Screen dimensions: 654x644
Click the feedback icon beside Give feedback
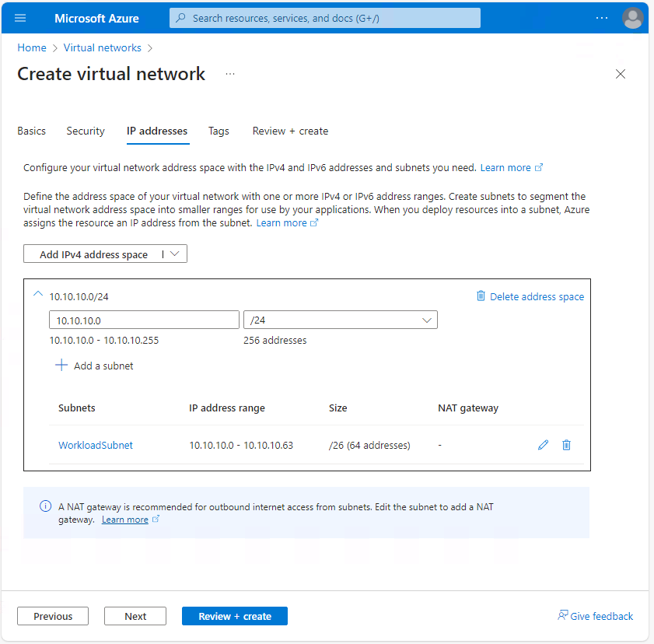561,615
